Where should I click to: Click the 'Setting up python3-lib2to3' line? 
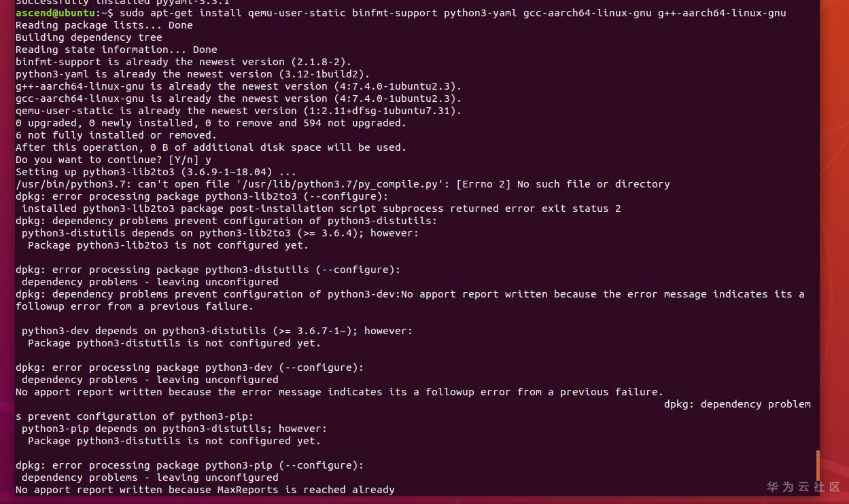[x=156, y=172]
